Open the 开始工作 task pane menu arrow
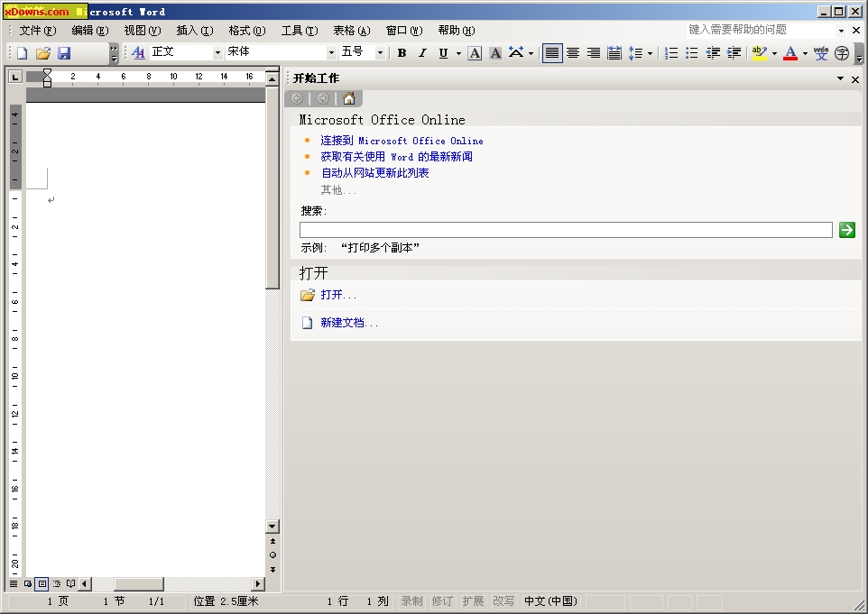Screen dimensions: 868x614 point(840,78)
